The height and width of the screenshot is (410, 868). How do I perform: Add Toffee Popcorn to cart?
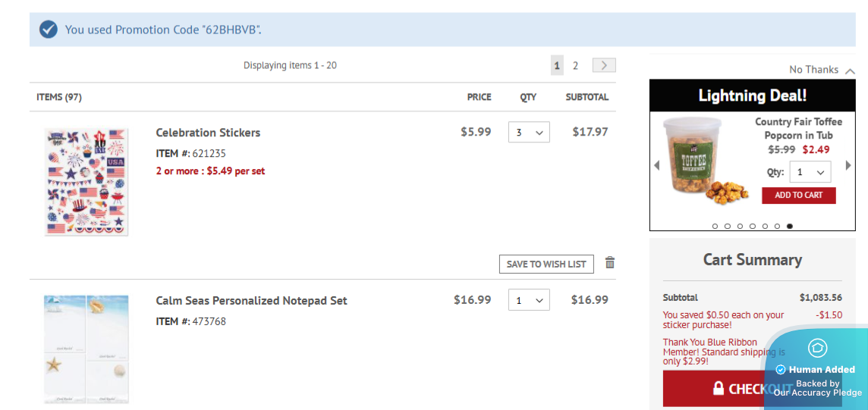pos(798,196)
